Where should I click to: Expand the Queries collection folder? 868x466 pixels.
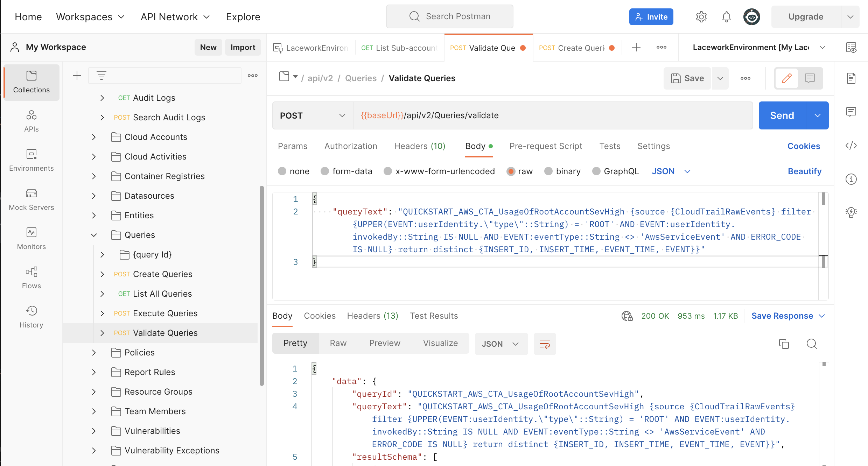[93, 235]
